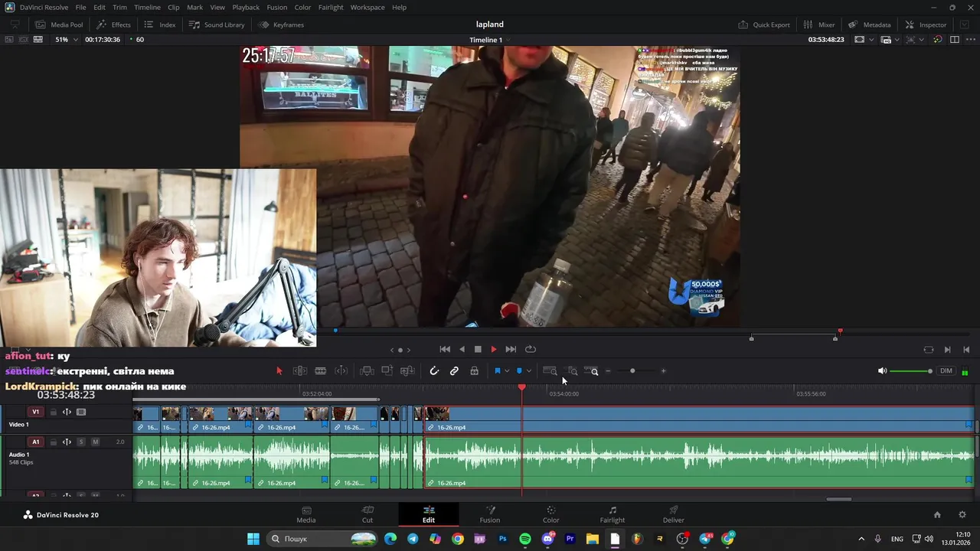
Task: Toggle the DIM audio button
Action: (946, 371)
